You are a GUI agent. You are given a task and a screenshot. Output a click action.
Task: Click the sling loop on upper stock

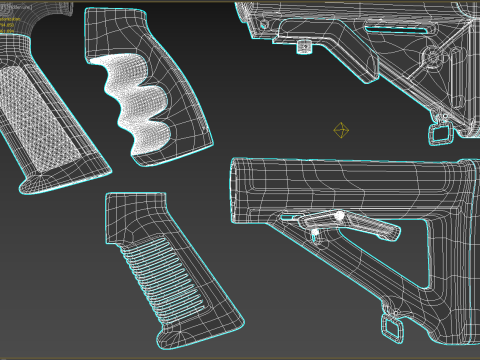tap(441, 133)
